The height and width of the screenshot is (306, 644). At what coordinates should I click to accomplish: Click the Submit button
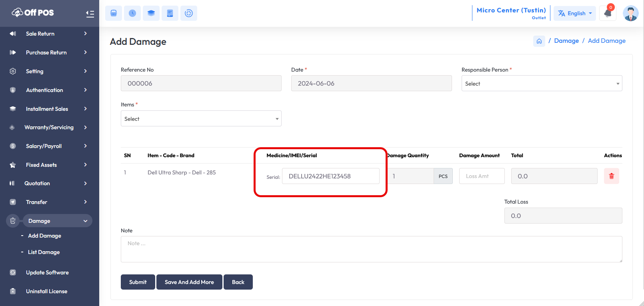tap(138, 282)
